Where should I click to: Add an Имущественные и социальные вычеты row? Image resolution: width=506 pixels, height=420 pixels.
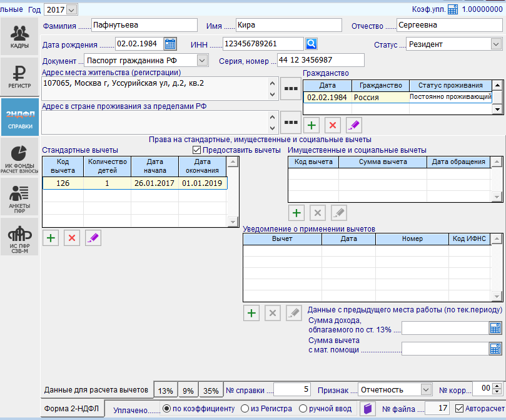(x=296, y=213)
